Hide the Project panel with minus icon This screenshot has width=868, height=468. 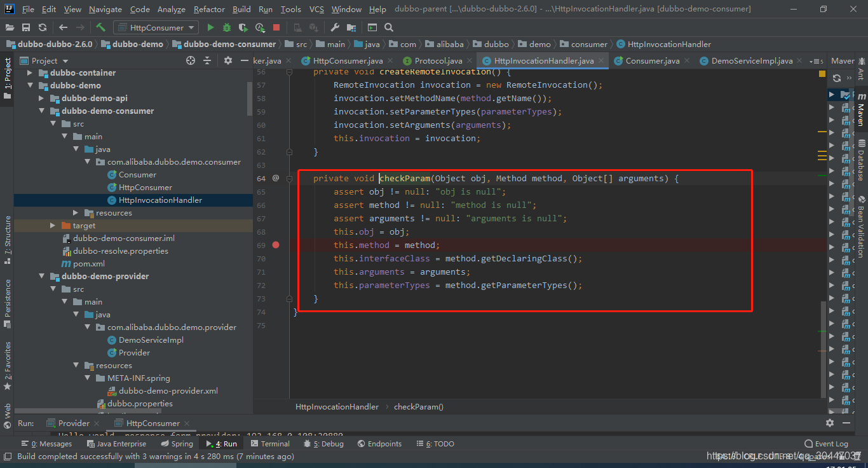[244, 60]
